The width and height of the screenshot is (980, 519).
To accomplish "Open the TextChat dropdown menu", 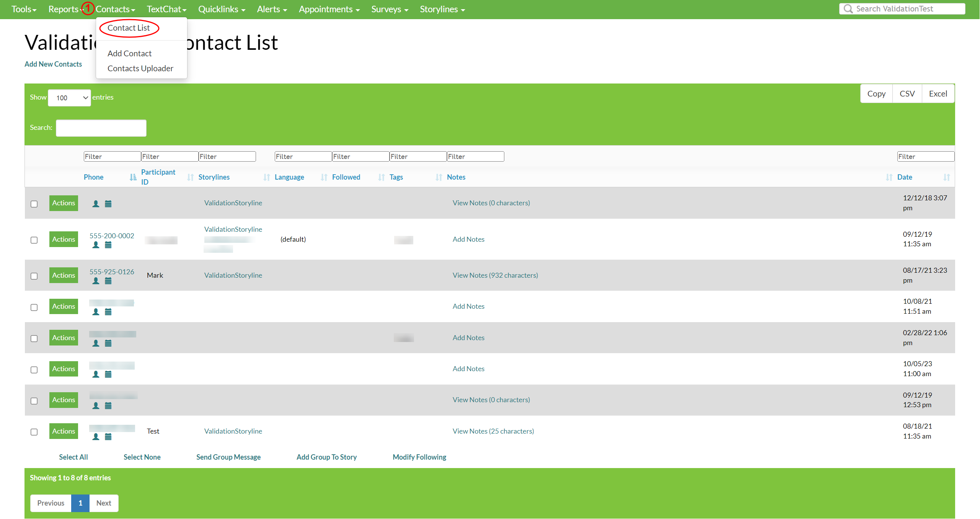I will (x=166, y=9).
